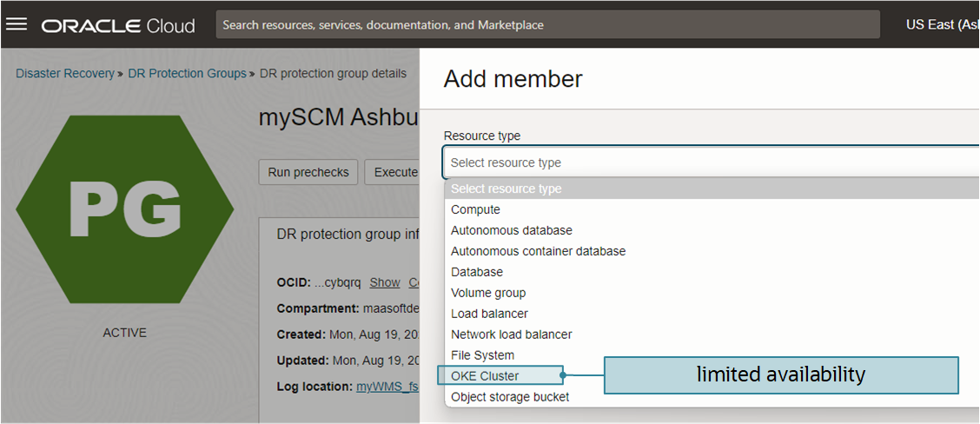Viewport: 980px width, 424px height.
Task: Select Database in the resource list
Action: pos(476,272)
